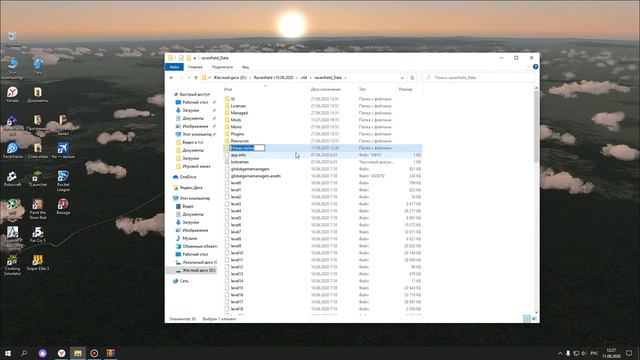Viewport: 640px width, 360px height.
Task: Click the red record icon in taskbar
Action: [x=94, y=353]
